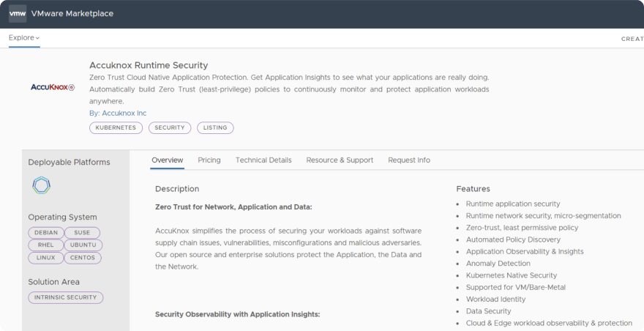The height and width of the screenshot is (331, 644).
Task: Open the Explore dropdown menu
Action: click(24, 38)
